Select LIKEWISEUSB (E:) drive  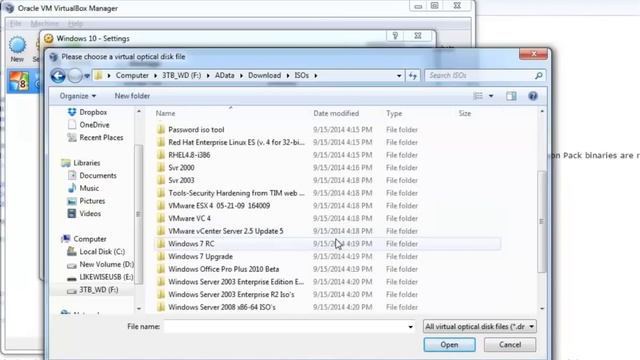100,277
